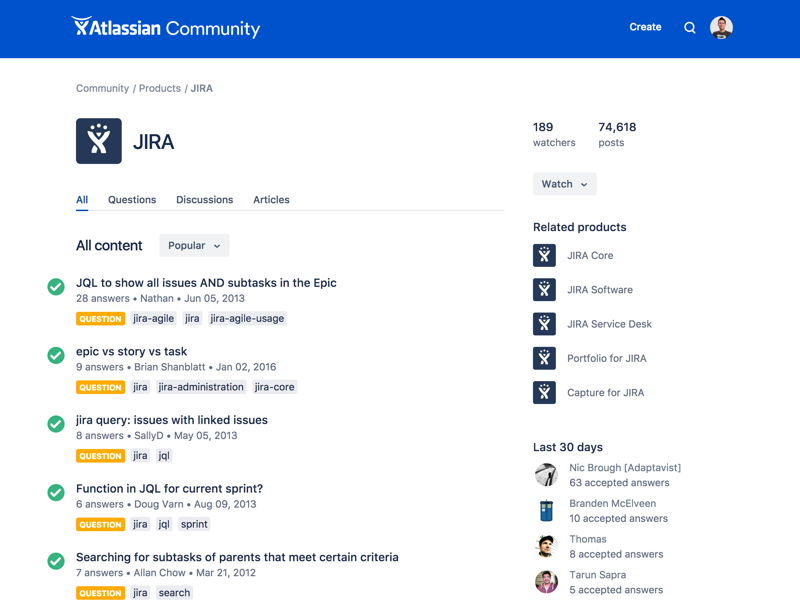Viewport: 800px width, 600px height.
Task: Open the search magnifier icon
Action: (x=689, y=28)
